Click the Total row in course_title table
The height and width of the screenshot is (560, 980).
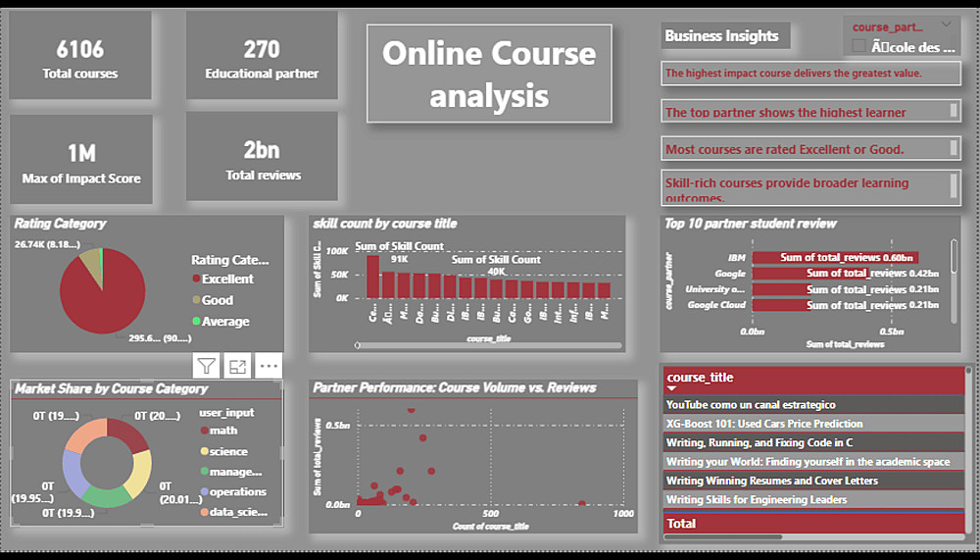813,523
